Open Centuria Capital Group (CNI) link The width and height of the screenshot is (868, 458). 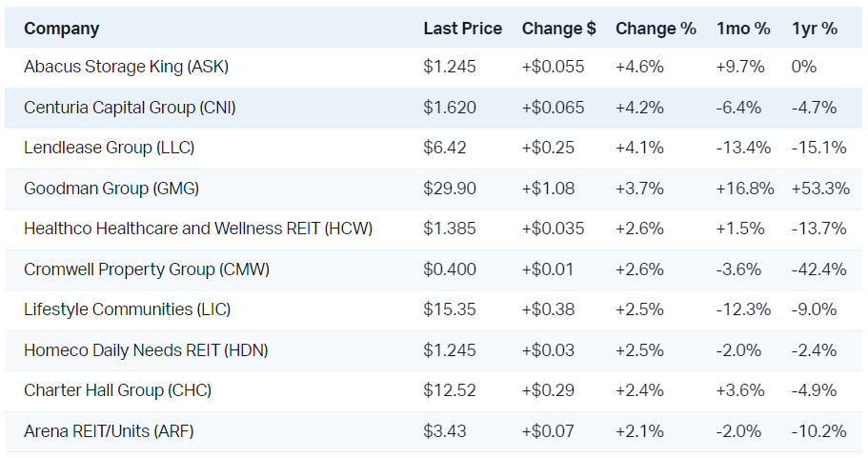130,108
